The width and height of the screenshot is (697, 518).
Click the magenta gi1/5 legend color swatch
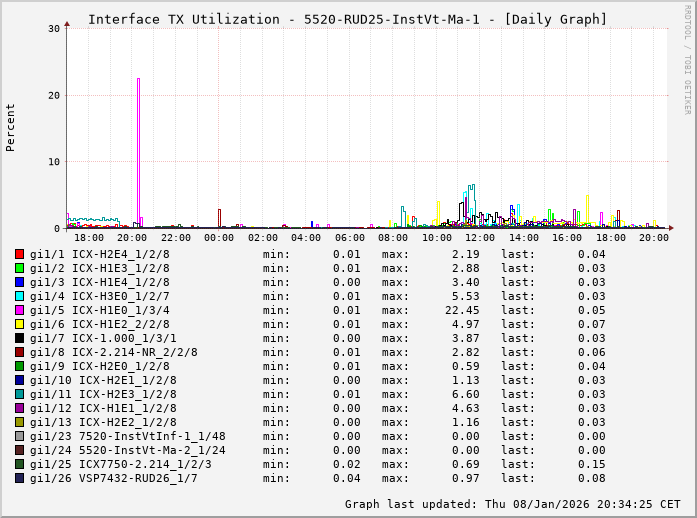pos(20,310)
